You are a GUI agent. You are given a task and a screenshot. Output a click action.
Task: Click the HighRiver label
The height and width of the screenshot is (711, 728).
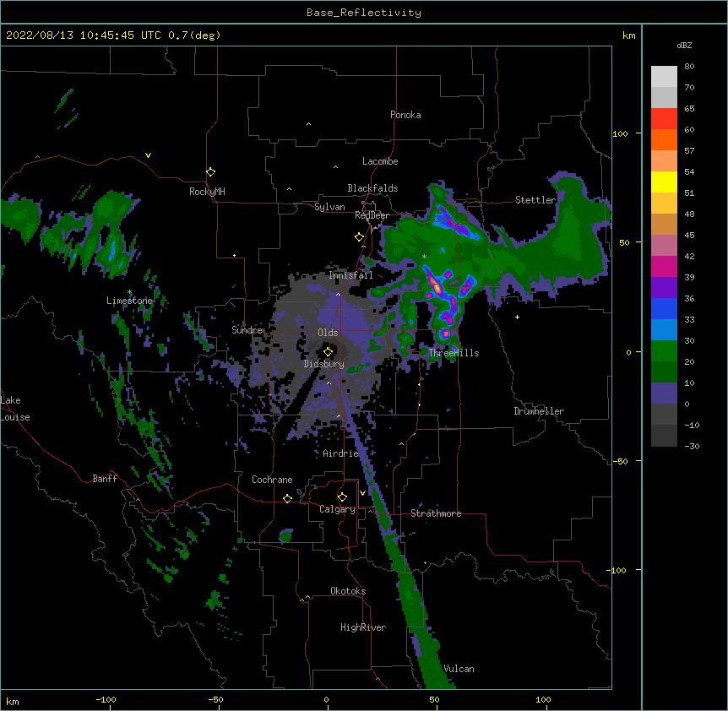tap(363, 627)
